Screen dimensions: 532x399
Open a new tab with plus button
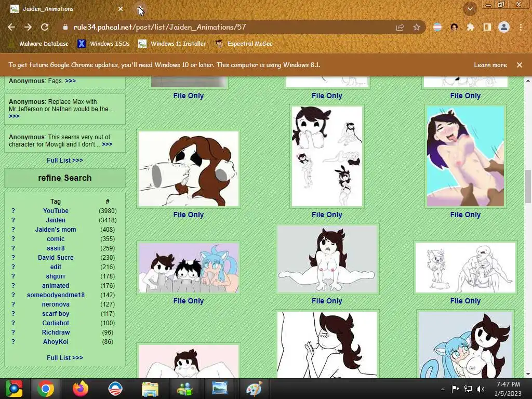140,9
